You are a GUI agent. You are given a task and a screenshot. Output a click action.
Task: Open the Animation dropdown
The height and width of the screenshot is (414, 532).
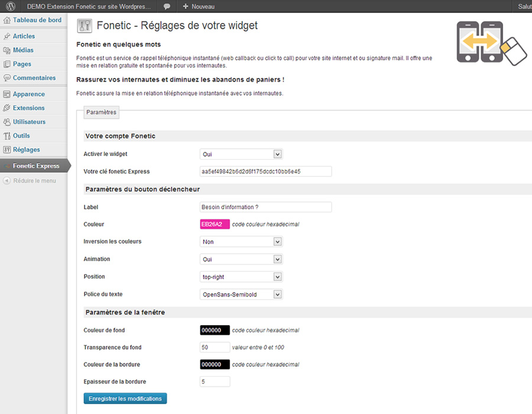point(241,259)
